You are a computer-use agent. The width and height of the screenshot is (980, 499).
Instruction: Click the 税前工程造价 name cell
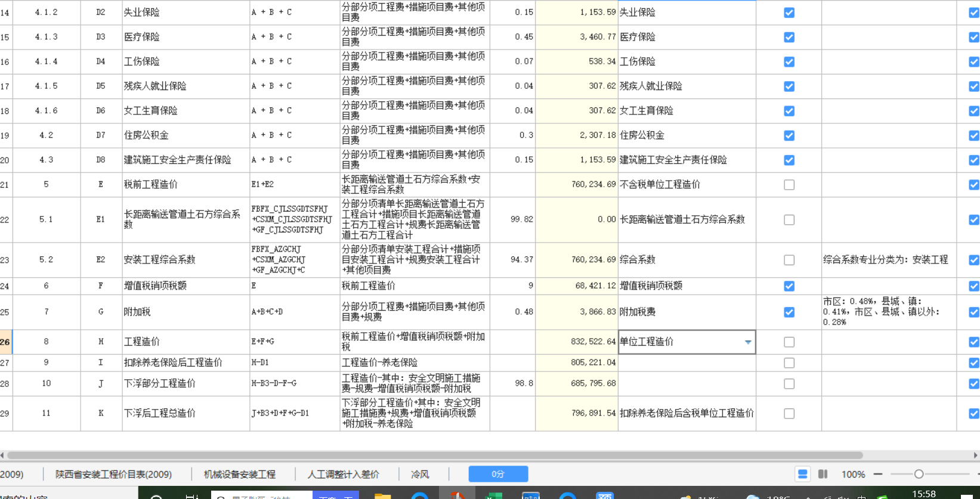[186, 185]
